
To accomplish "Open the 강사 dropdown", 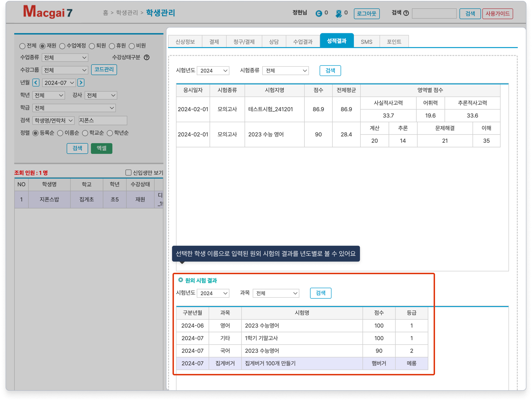I will (101, 95).
